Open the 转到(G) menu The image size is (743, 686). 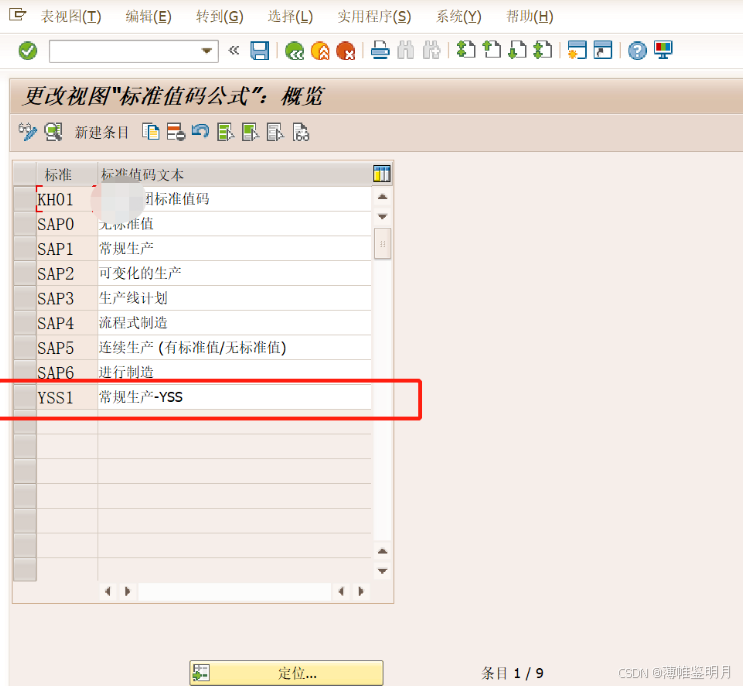[x=220, y=17]
